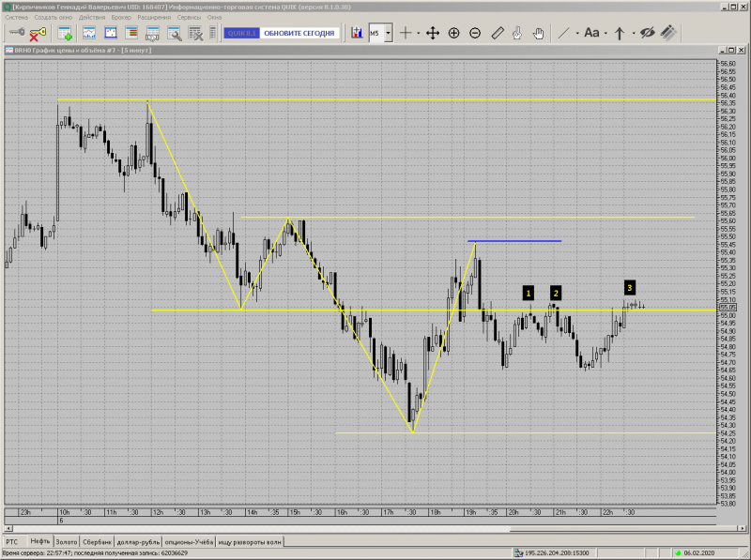Viewport: 751px width, 560px height.
Task: Select the four-arrow move chart tool
Action: 433,33
